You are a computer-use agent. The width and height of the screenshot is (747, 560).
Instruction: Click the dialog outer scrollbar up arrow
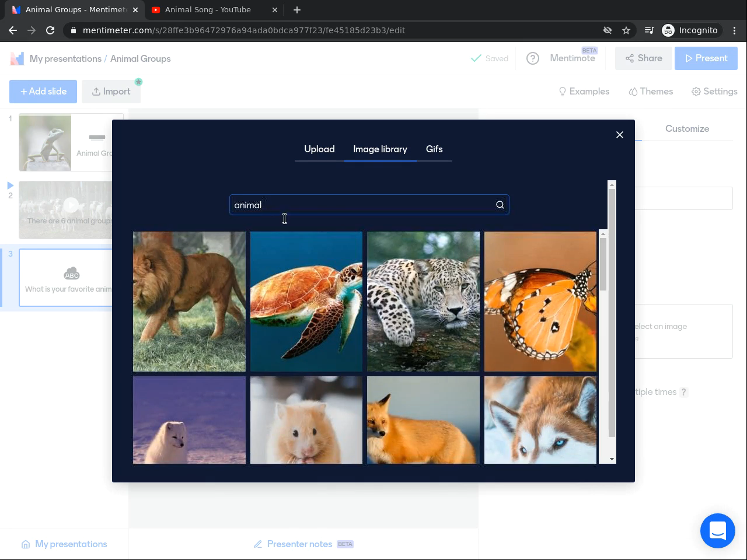coord(612,185)
